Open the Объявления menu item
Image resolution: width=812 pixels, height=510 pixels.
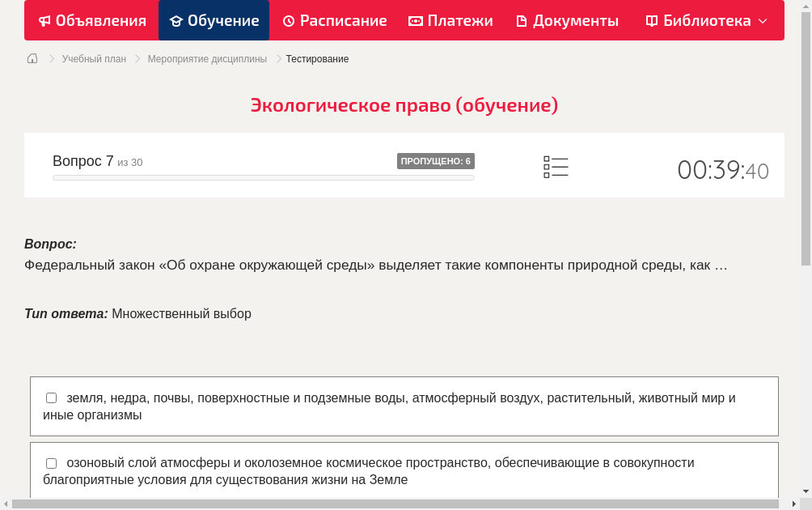click(91, 20)
